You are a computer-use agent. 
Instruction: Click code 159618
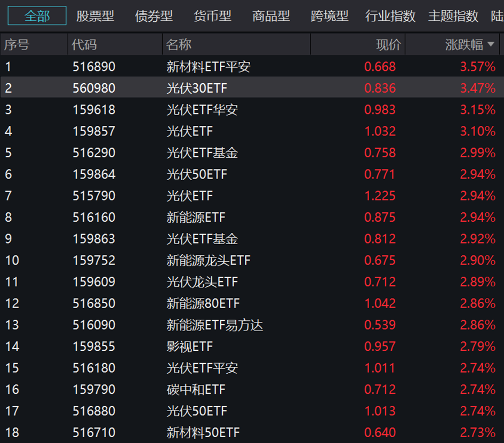(x=94, y=110)
